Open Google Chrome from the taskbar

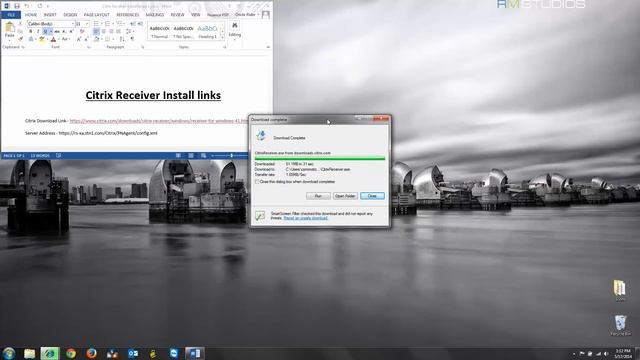coord(71,353)
